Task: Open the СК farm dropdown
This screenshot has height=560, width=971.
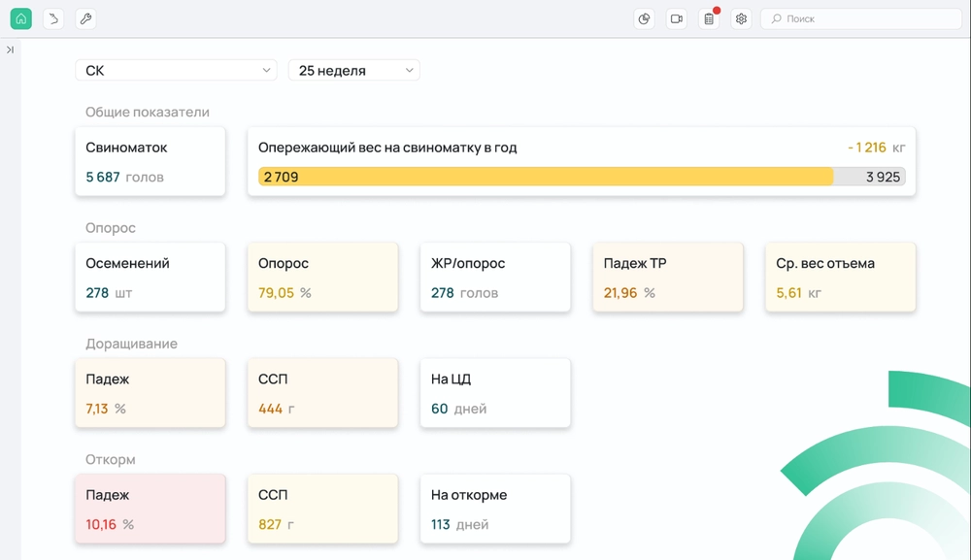Action: click(176, 71)
